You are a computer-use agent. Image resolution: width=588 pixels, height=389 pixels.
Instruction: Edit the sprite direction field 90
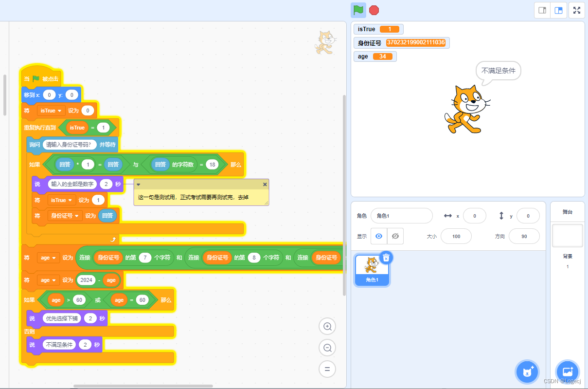click(x=524, y=236)
